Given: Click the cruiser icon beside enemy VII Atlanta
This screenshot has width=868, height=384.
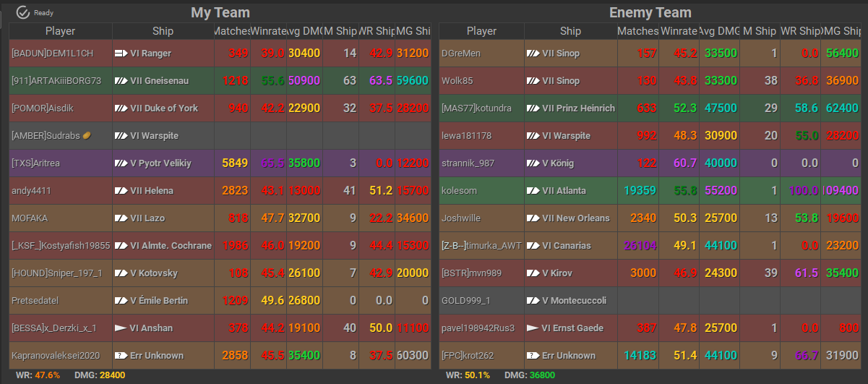Looking at the screenshot, I should (533, 191).
